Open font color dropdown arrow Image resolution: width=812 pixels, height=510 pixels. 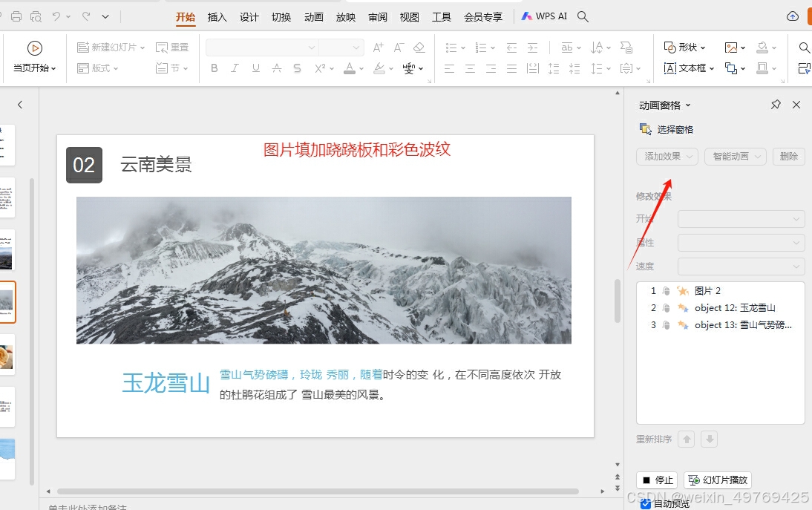click(x=361, y=68)
